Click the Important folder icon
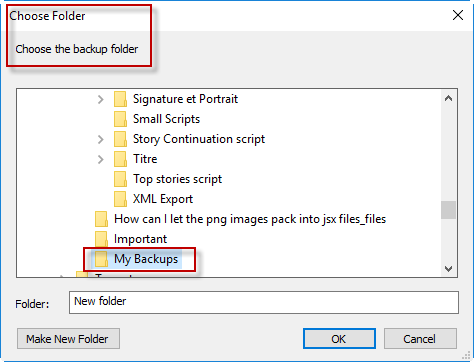This screenshot has height=362, width=474. tap(101, 239)
